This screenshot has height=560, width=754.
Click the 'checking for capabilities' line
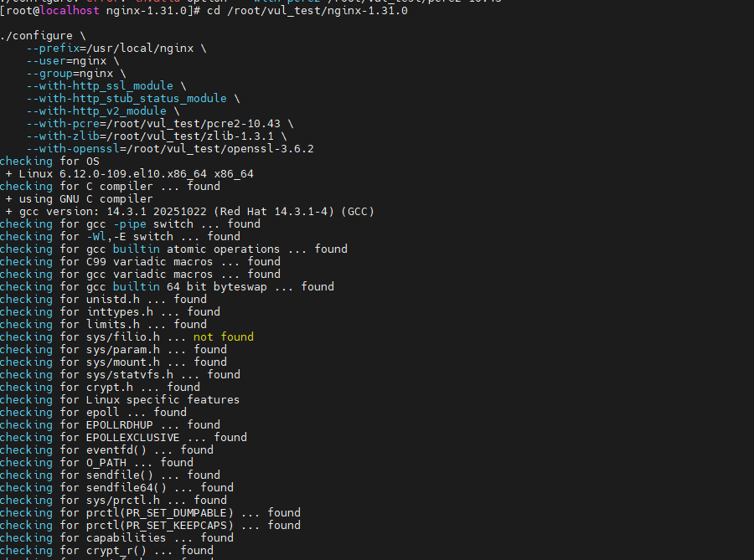116,537
